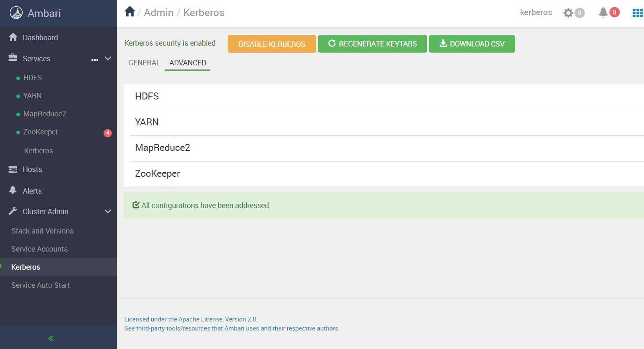Open the views grid icon

tap(637, 13)
